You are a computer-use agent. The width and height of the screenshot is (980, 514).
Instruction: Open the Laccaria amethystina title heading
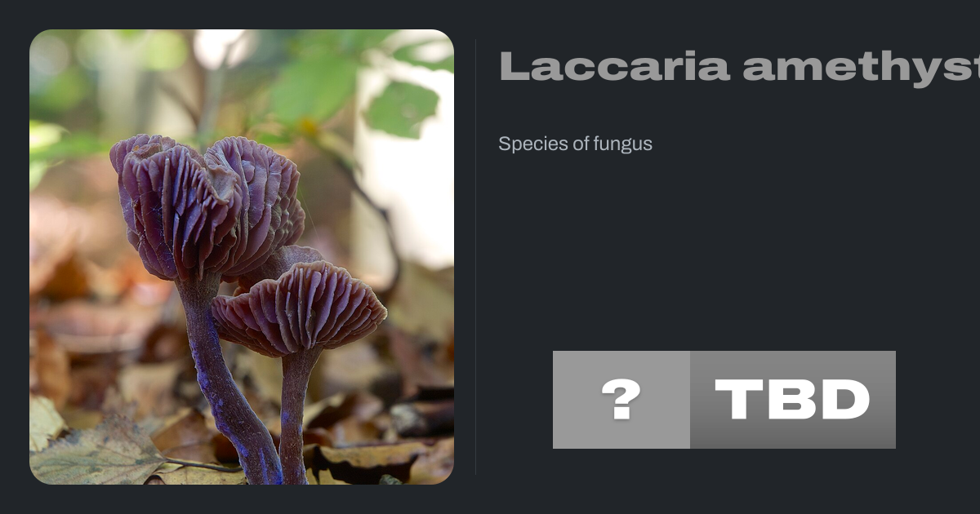(x=739, y=66)
